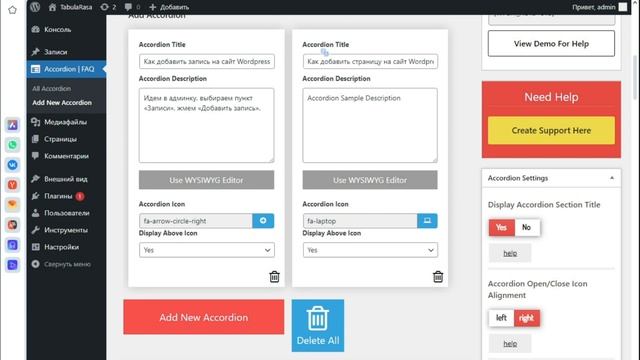This screenshot has width=640, height=360.
Task: Click the Плагины plug icon
Action: click(36, 196)
